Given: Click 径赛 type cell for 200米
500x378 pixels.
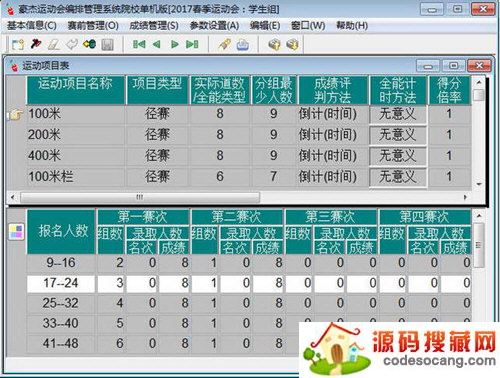Looking at the screenshot, I should click(x=157, y=135).
